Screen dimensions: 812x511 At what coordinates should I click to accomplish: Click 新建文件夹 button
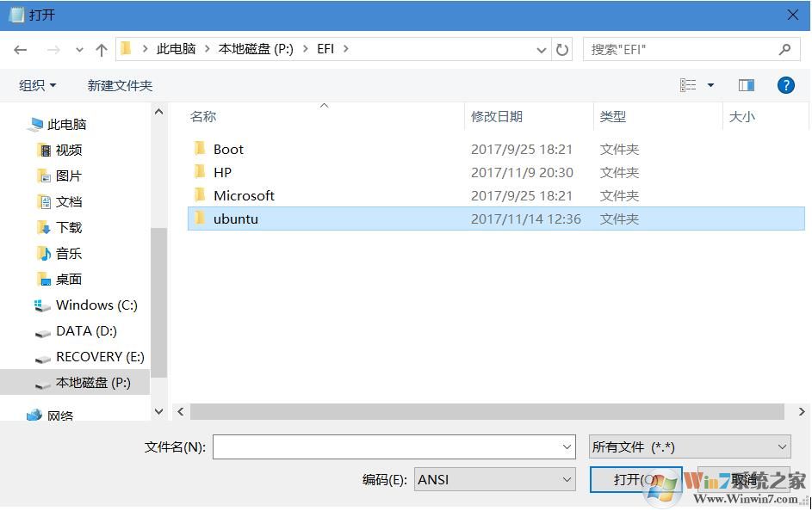pyautogui.click(x=121, y=85)
